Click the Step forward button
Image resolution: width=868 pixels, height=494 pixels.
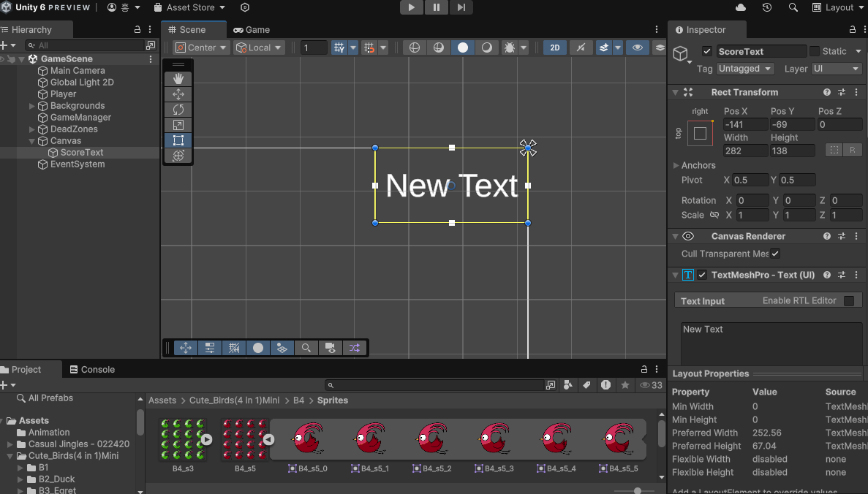(461, 8)
